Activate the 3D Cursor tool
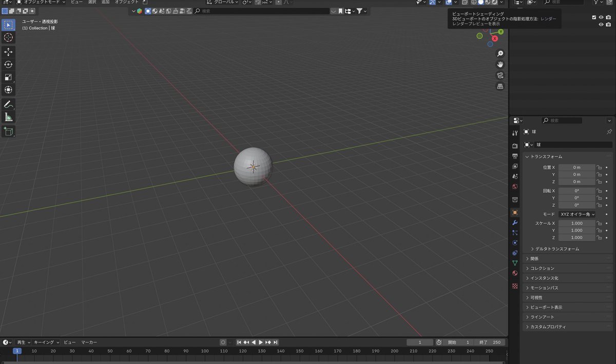This screenshot has height=364, width=616. (x=8, y=37)
